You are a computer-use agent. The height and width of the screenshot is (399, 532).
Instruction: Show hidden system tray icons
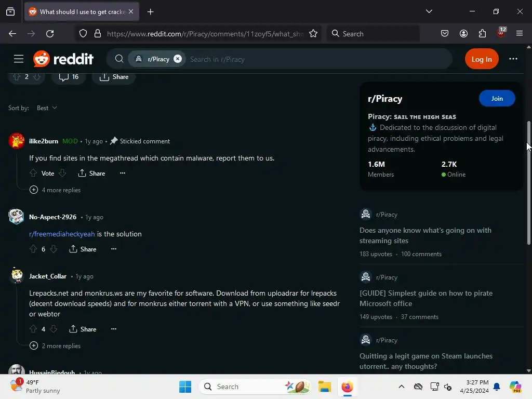402,387
